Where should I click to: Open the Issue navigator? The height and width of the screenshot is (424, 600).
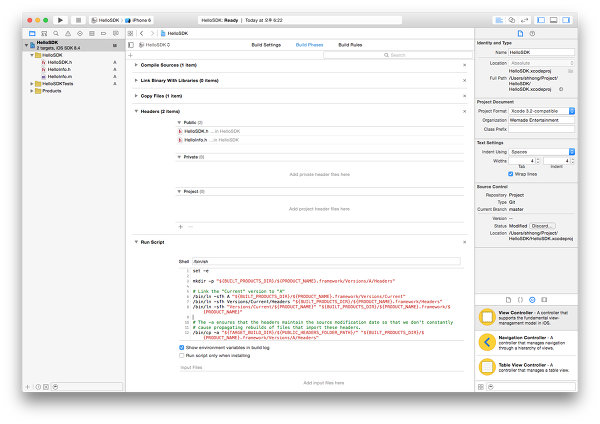click(68, 34)
